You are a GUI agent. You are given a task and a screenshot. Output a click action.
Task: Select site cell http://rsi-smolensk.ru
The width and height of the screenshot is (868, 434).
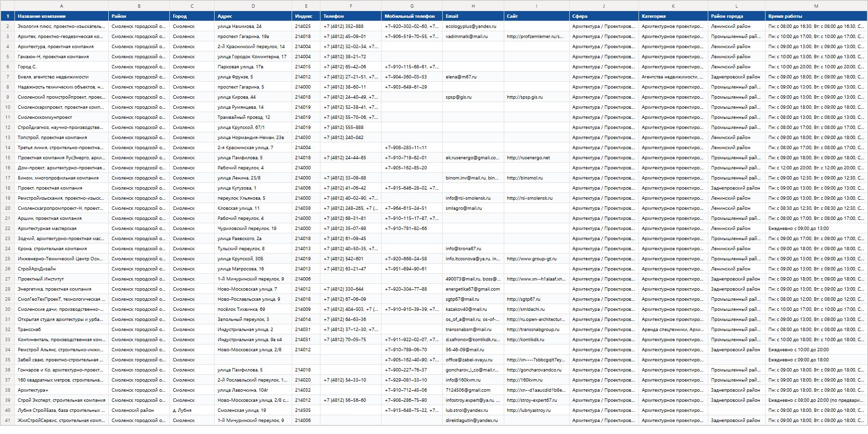tap(536, 198)
